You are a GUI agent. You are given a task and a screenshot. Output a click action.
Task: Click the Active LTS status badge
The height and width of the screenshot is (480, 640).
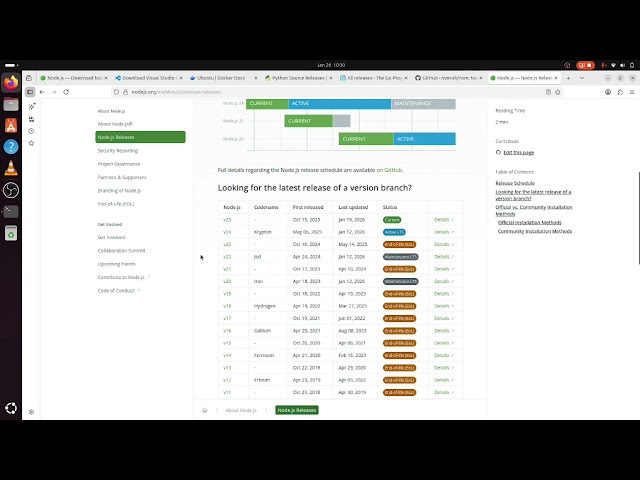(x=394, y=232)
